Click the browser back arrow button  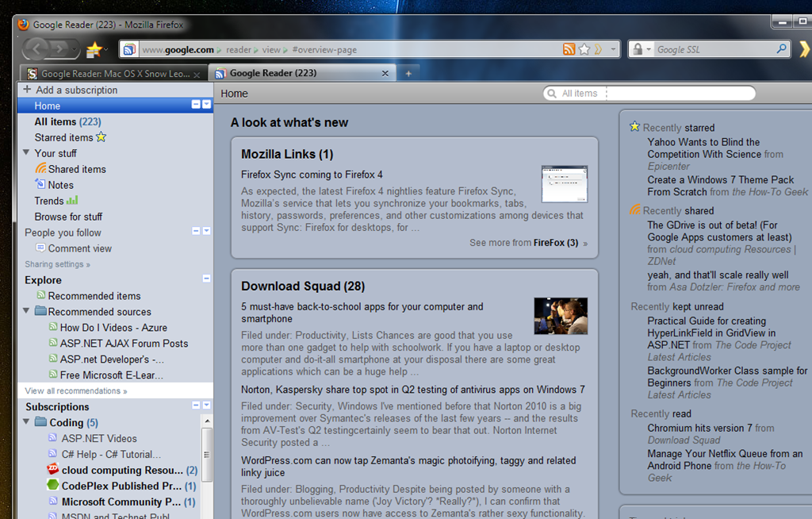[x=37, y=49]
